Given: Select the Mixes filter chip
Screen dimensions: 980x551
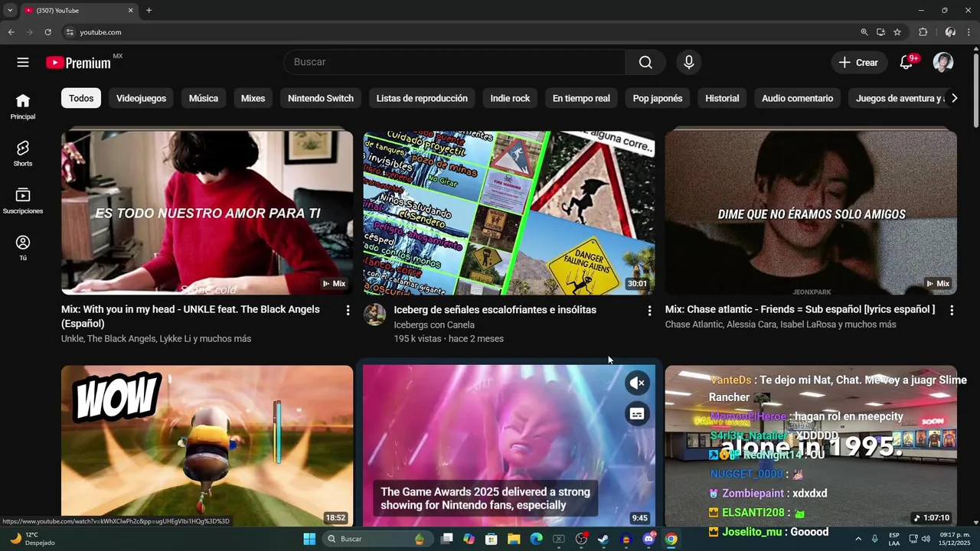Looking at the screenshot, I should pyautogui.click(x=253, y=98).
